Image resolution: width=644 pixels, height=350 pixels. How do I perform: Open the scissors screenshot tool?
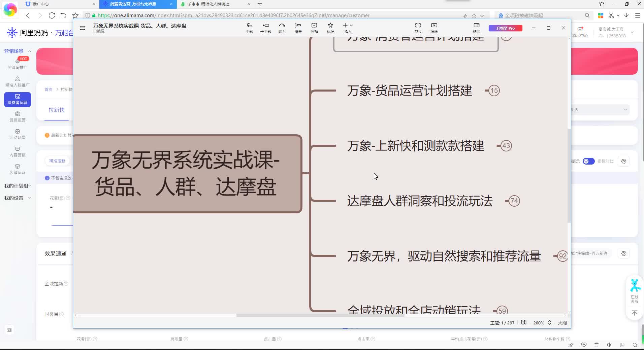click(x=611, y=15)
